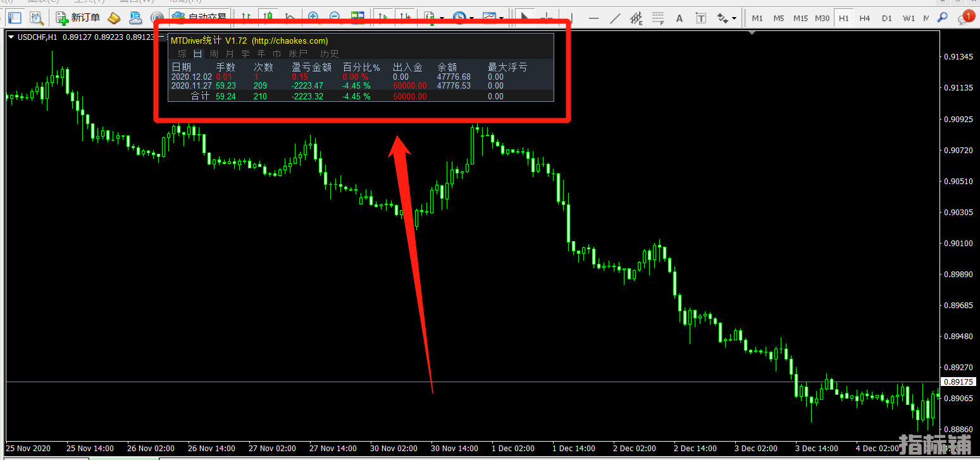Open the search magnifier icon

[x=943, y=18]
